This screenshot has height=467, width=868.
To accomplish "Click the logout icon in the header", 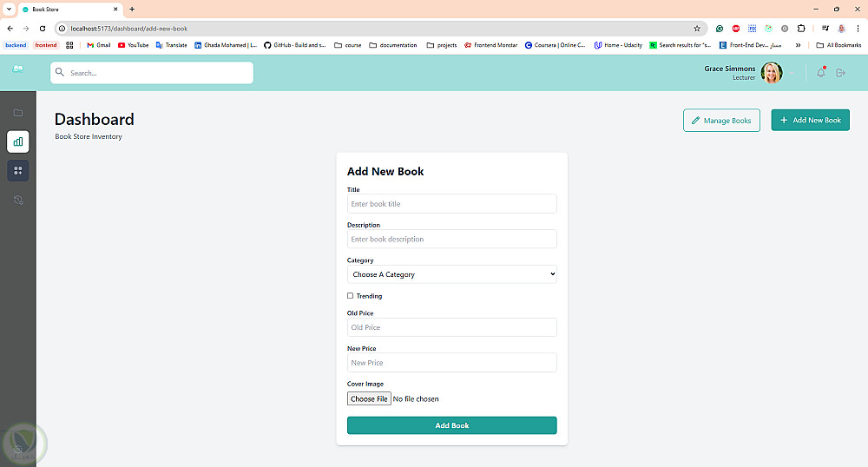I will click(840, 73).
